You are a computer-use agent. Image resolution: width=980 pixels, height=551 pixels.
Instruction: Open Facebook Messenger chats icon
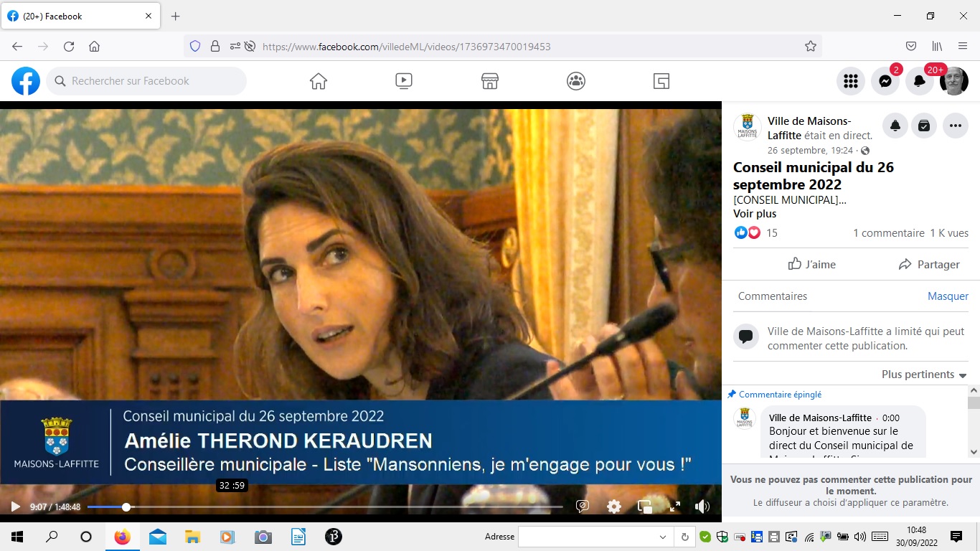click(x=885, y=81)
